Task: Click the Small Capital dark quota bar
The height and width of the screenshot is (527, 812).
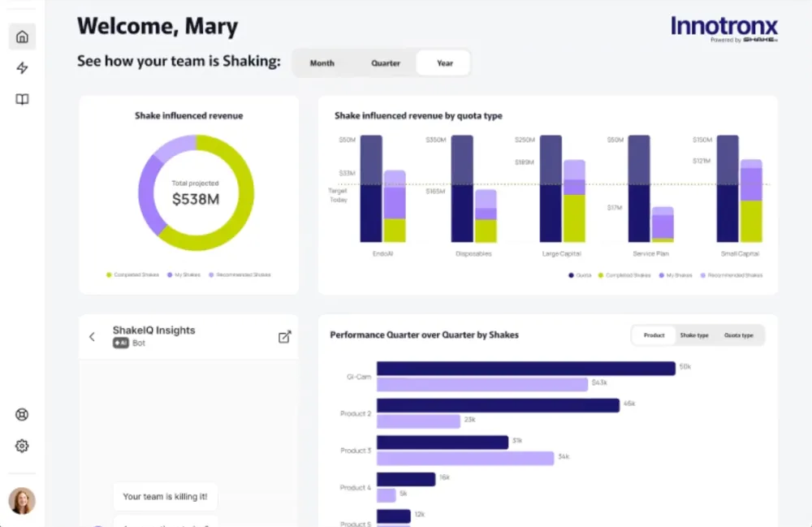Action: (x=728, y=188)
